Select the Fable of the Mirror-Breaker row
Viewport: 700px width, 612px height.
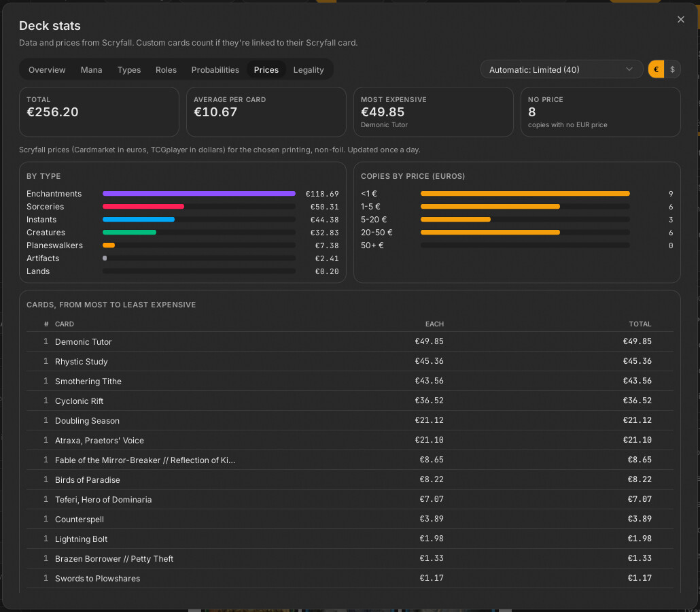(x=349, y=460)
